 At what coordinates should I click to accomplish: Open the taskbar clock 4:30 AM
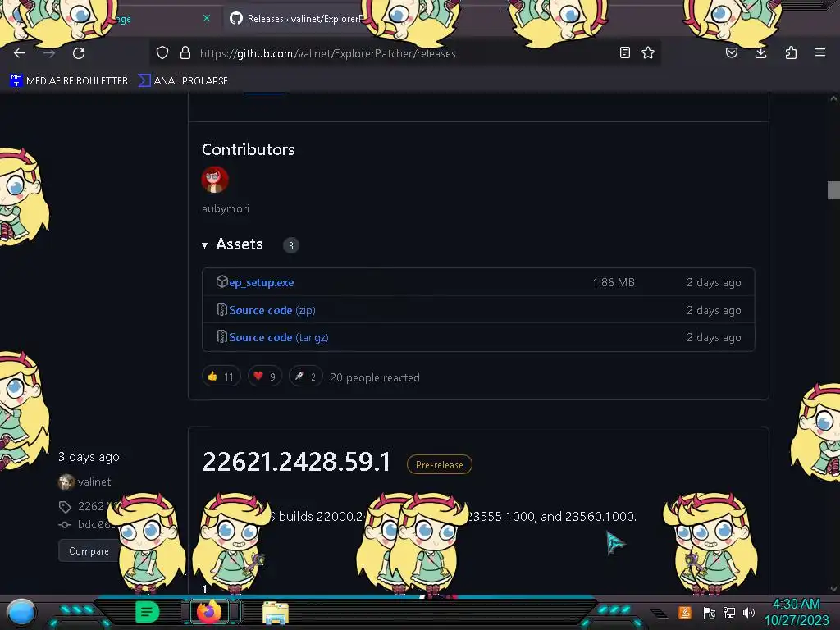(796, 612)
